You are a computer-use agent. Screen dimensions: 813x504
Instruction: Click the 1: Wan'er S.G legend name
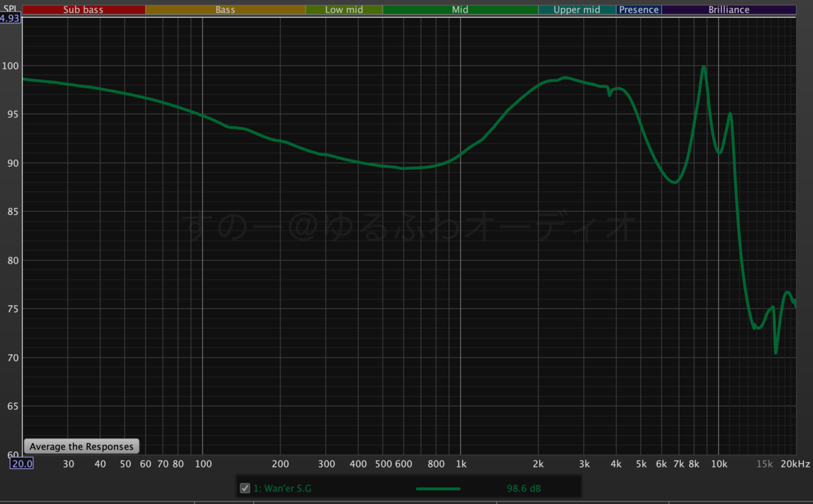pos(283,488)
